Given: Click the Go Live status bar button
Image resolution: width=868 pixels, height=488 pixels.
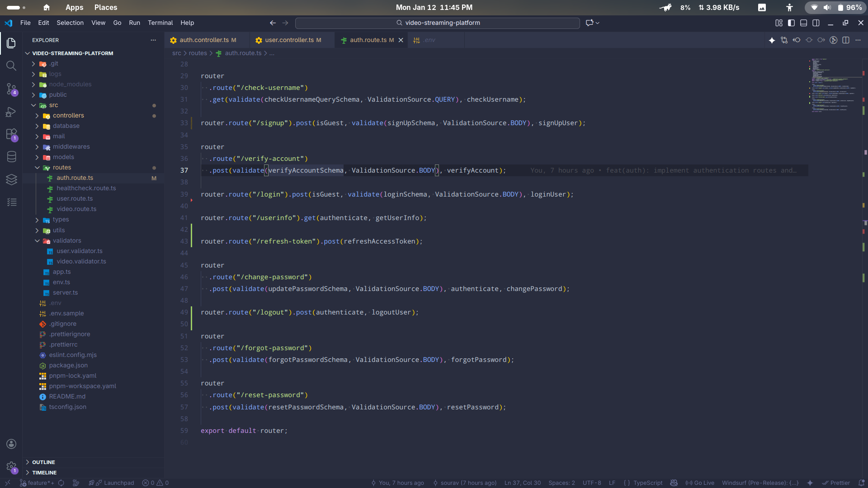Looking at the screenshot, I should [x=700, y=483].
